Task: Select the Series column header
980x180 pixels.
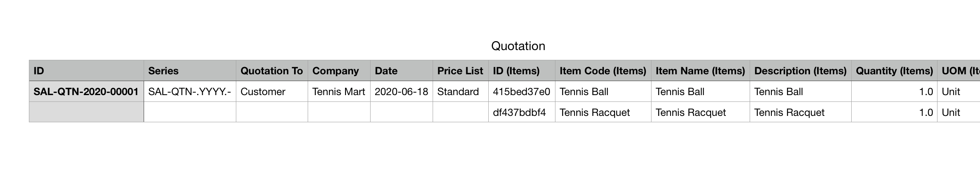Action: click(x=190, y=71)
